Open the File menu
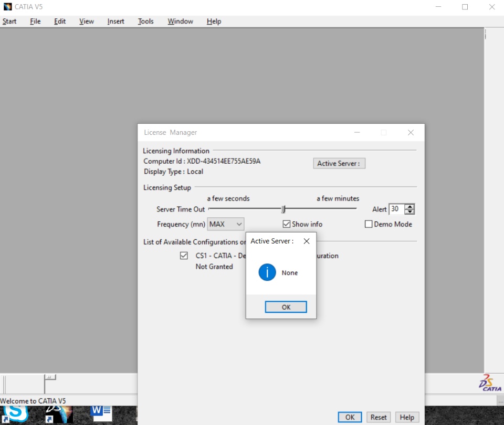Image resolution: width=504 pixels, height=425 pixels. (35, 21)
